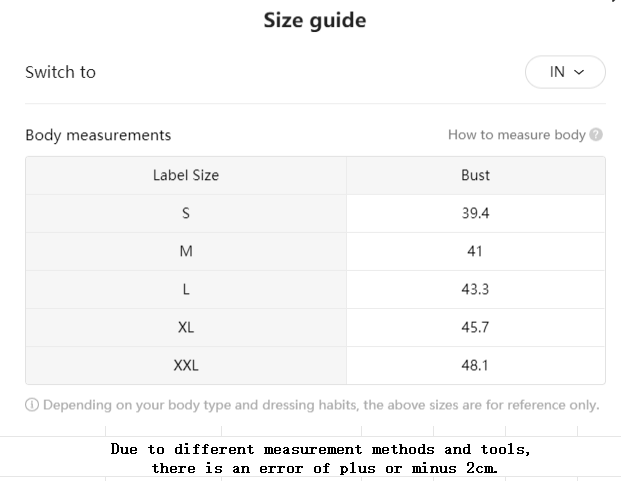Click the Size guide heading
This screenshot has height=481, width=621.
coord(315,21)
